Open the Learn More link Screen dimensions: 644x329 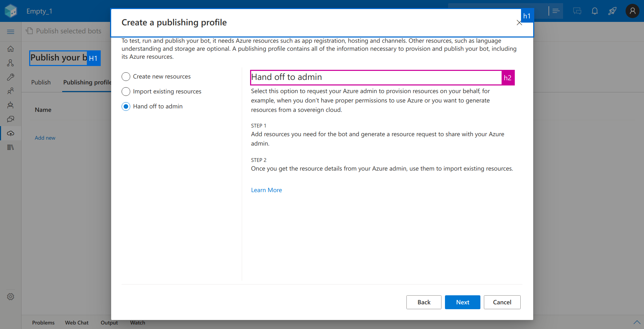(x=266, y=190)
